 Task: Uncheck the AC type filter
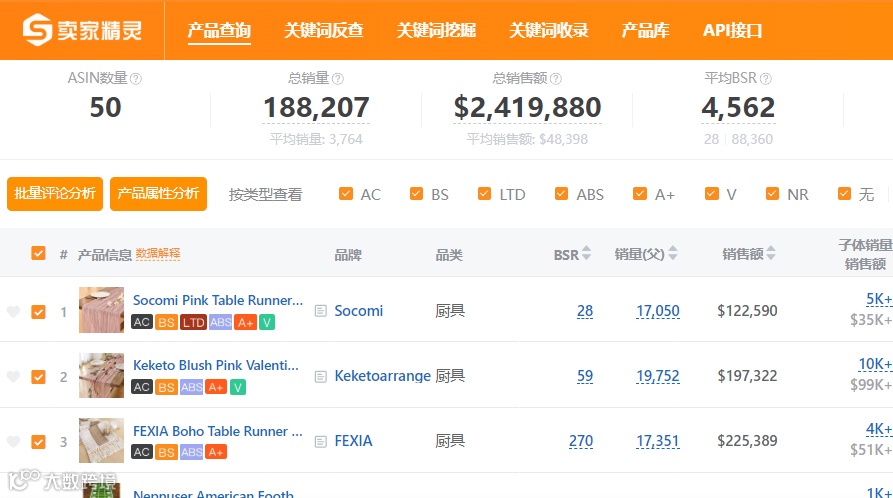[x=346, y=194]
